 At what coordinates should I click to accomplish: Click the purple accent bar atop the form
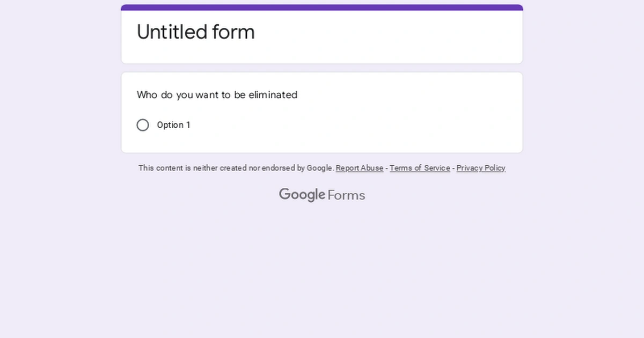[322, 8]
